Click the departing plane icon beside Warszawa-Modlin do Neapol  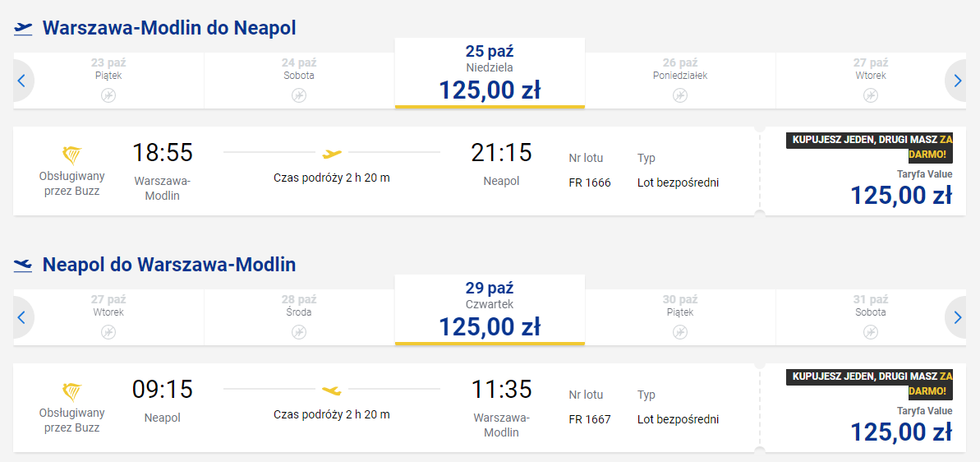point(23,29)
